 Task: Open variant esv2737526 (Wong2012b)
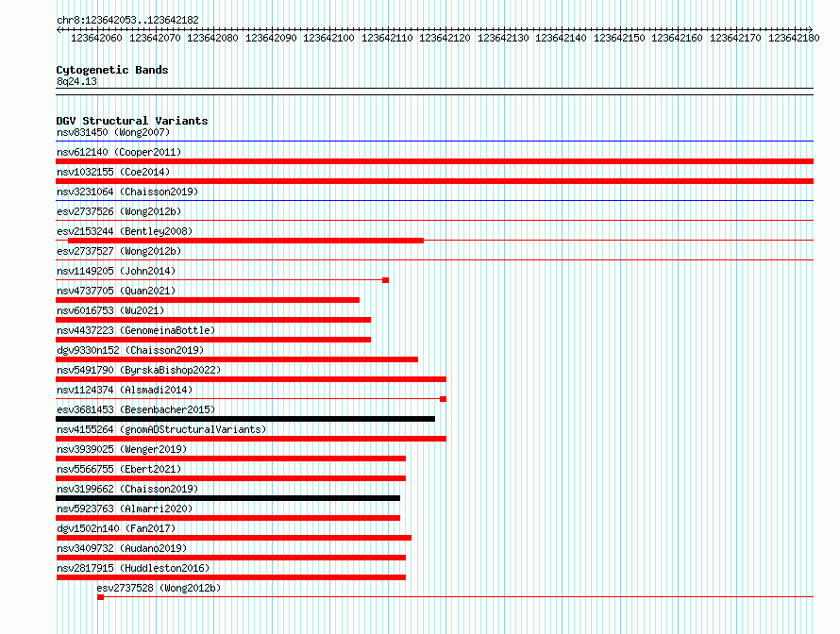click(x=119, y=211)
